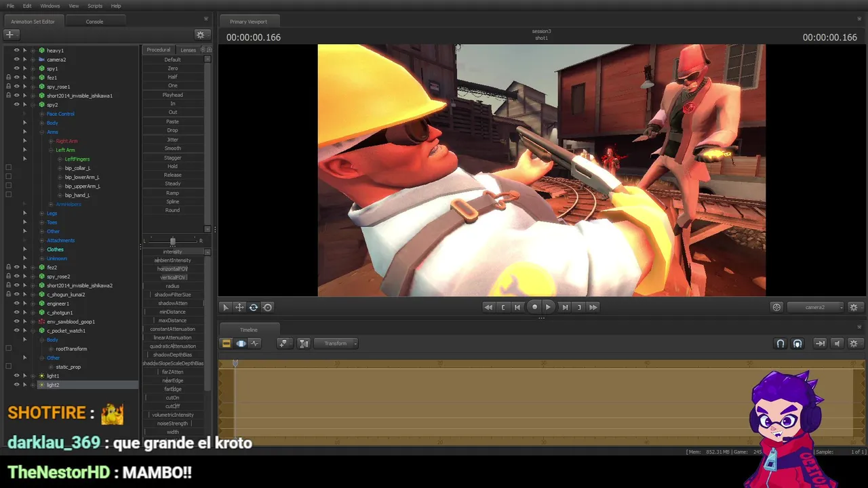Toggle camera2 visibility eye
Screen dimensions: 868x488
[17, 60]
